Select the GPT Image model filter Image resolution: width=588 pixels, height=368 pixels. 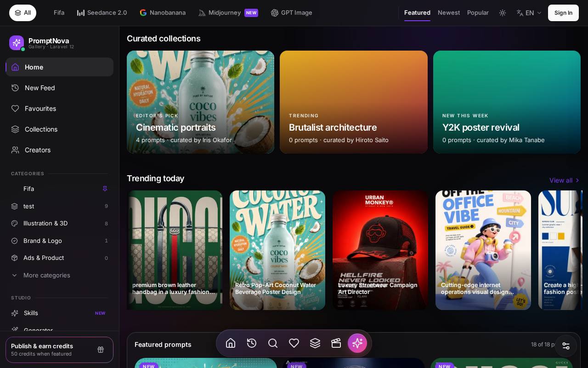coord(292,13)
